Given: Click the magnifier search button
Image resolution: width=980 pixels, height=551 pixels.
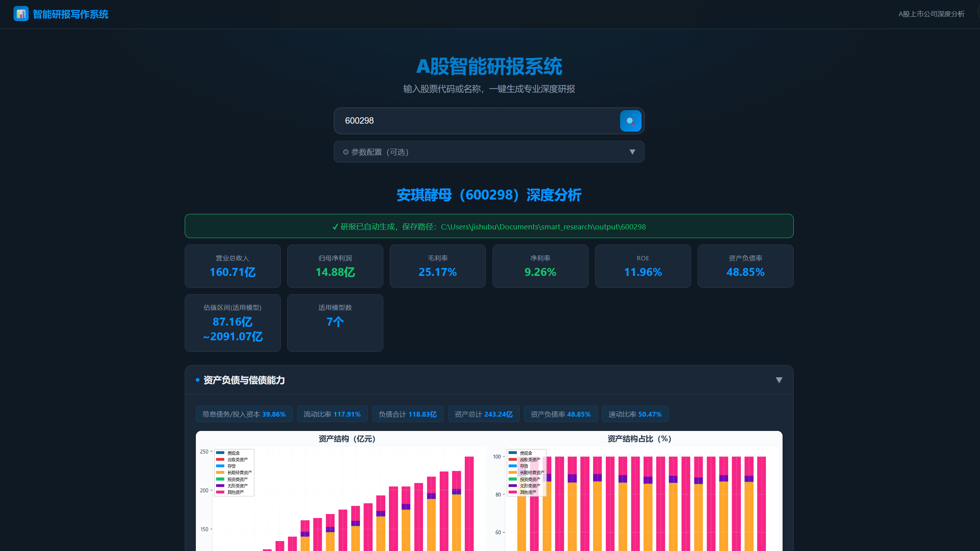Looking at the screenshot, I should [x=630, y=121].
